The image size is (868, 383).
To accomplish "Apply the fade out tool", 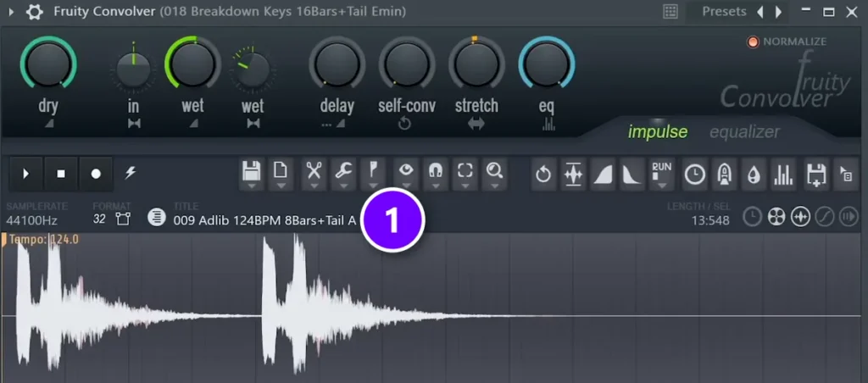I will tap(632, 175).
